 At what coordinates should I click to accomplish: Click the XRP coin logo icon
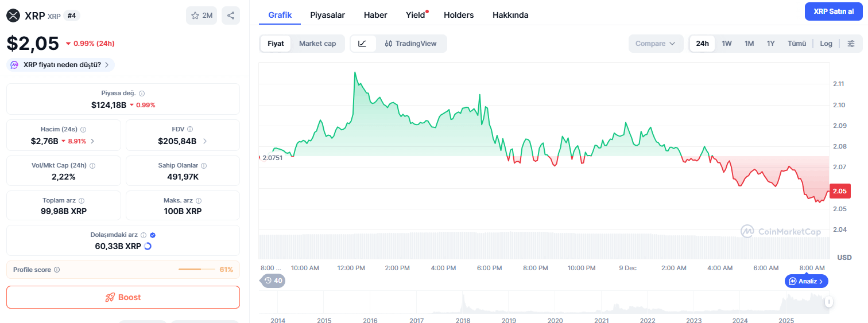pyautogui.click(x=13, y=15)
